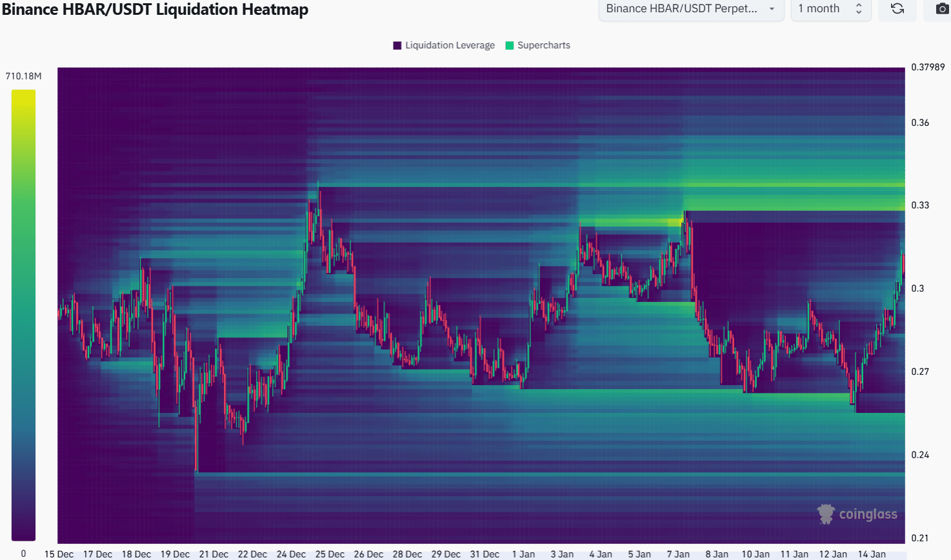
Task: Click the 29 Dec date label
Action: click(x=446, y=554)
